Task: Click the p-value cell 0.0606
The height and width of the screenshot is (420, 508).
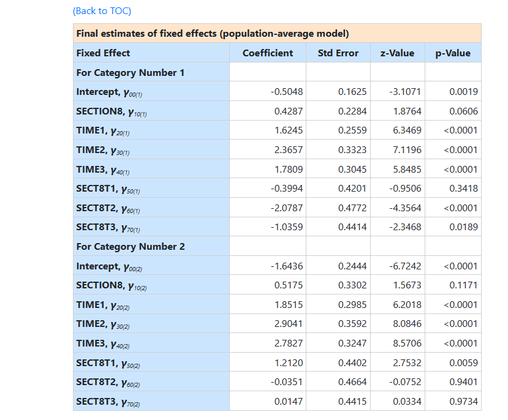Action: [463, 111]
